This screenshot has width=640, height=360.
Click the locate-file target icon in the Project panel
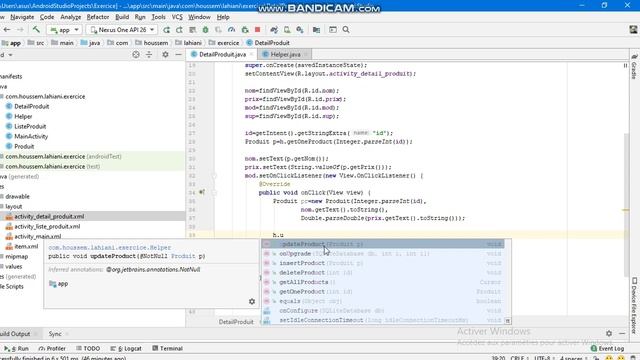pyautogui.click(x=136, y=55)
